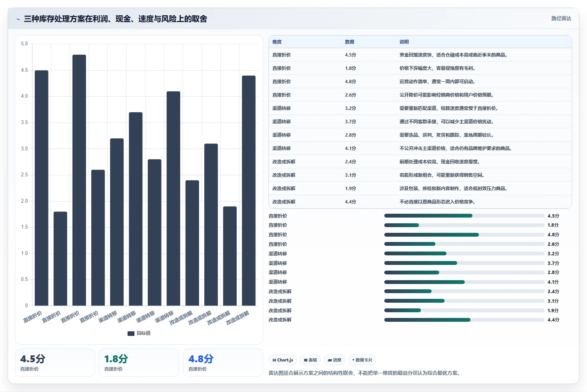Viewport: 587px width, 392px height.
Task: Click table cell 价格下探幅度大 description
Action: (x=438, y=68)
